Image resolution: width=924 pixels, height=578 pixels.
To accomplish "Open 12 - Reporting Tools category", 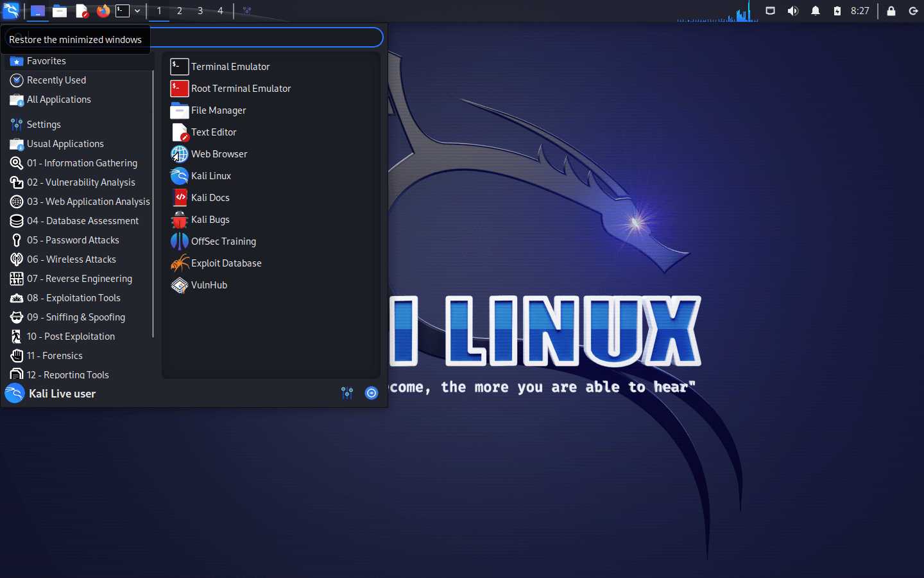I will tap(79, 374).
